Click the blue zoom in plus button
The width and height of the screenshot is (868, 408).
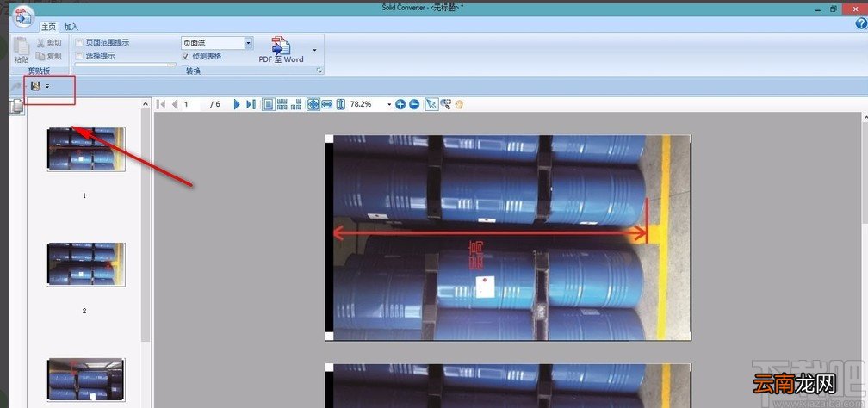(400, 104)
